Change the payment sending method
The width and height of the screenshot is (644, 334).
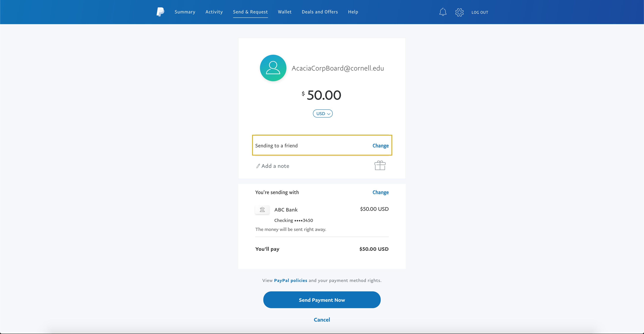coord(380,193)
